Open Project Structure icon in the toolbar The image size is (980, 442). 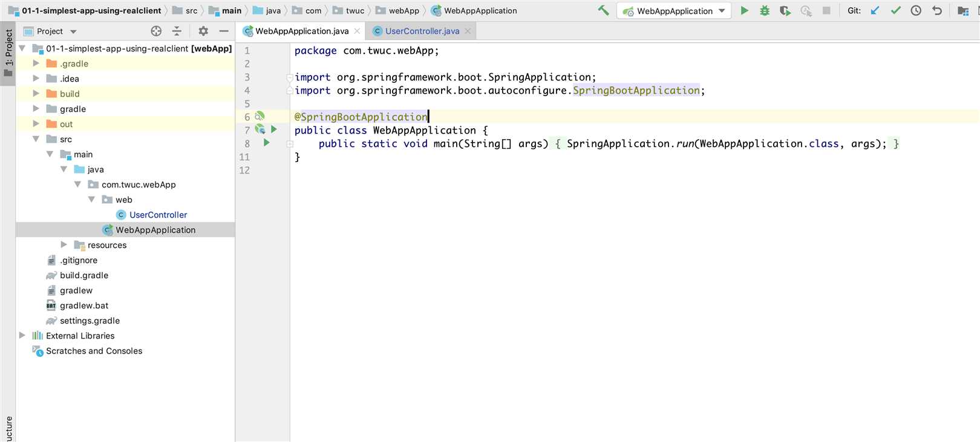coord(963,10)
